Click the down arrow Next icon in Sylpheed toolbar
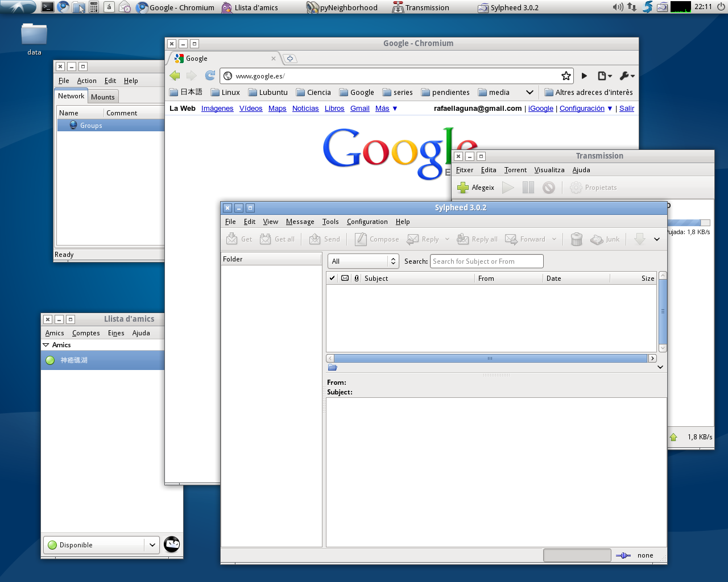 640,239
